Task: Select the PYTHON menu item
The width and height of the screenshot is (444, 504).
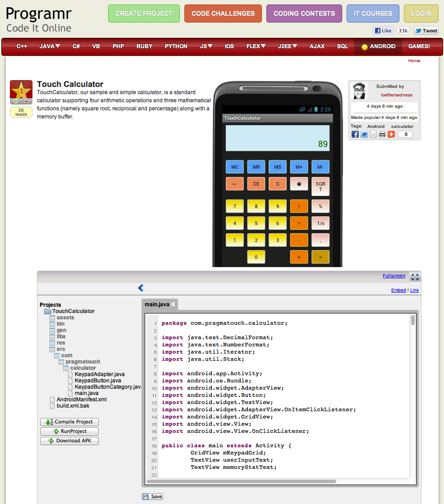Action: (176, 46)
